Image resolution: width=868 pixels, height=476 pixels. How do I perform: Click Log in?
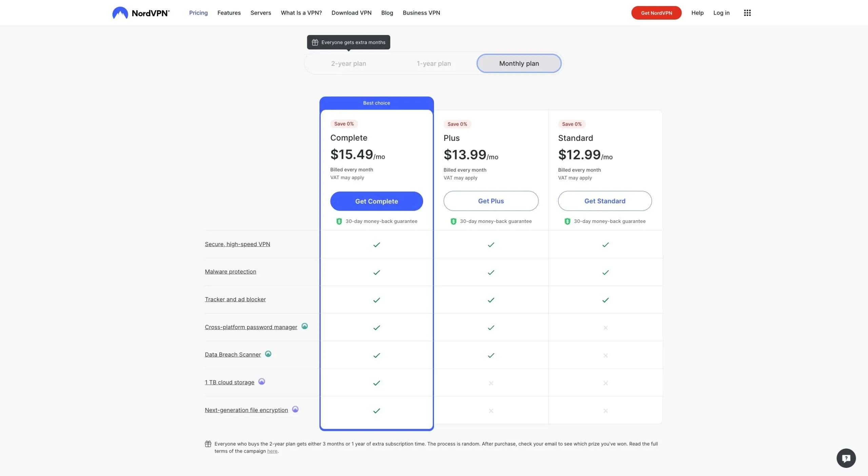721,13
